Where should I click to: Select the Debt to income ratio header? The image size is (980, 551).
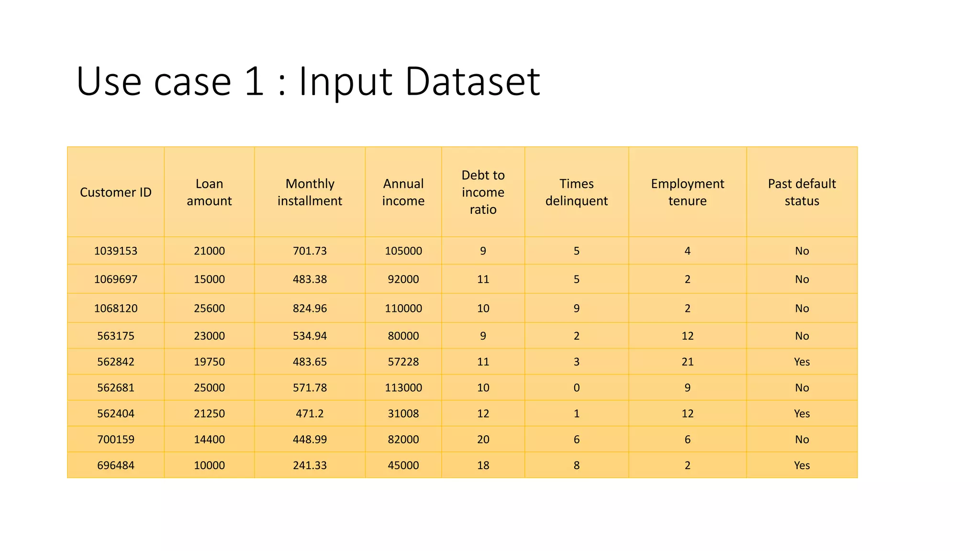(x=483, y=192)
